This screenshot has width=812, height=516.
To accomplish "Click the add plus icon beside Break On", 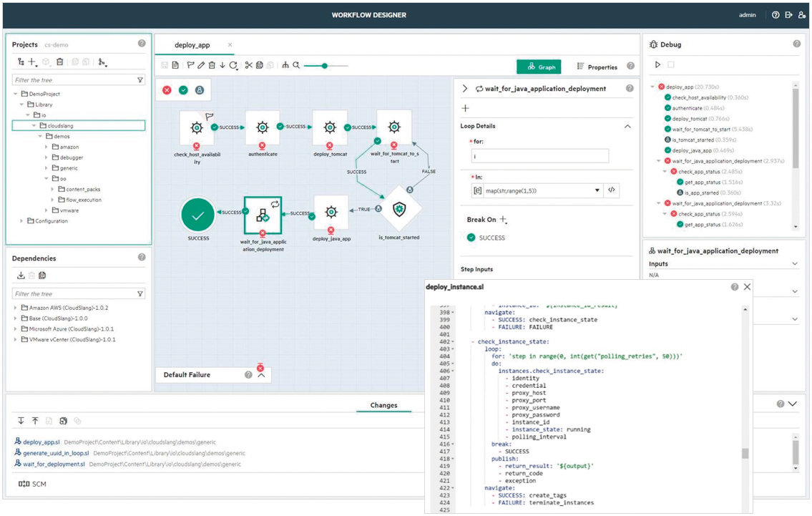I will pos(503,220).
